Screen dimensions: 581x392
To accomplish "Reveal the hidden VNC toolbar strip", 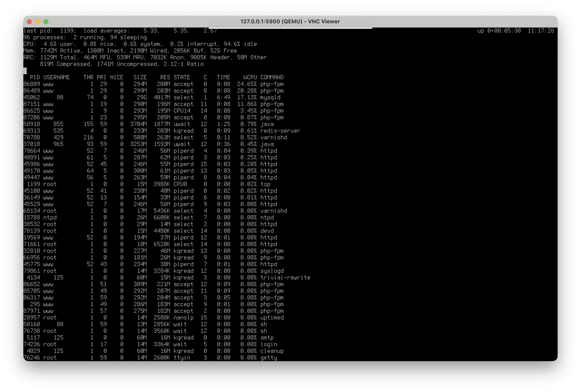I will coord(290,28).
